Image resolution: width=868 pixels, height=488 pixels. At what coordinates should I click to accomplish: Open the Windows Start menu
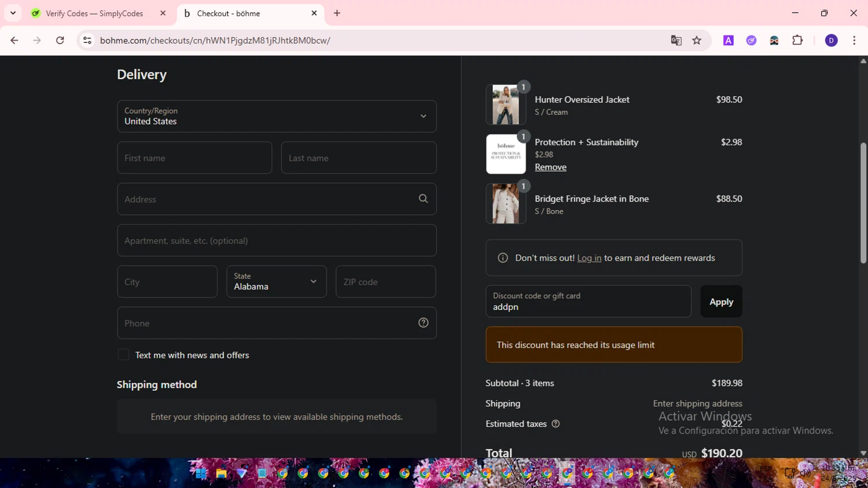201,474
